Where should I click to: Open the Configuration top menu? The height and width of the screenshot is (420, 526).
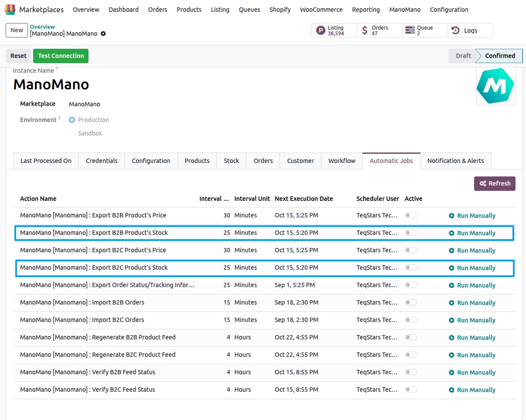click(x=449, y=10)
